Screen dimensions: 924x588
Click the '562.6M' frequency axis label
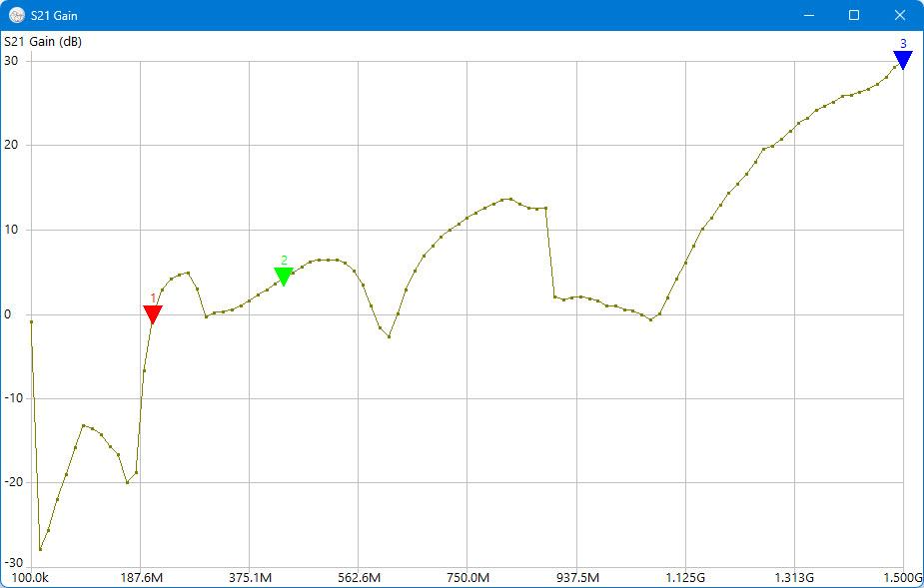coord(360,577)
